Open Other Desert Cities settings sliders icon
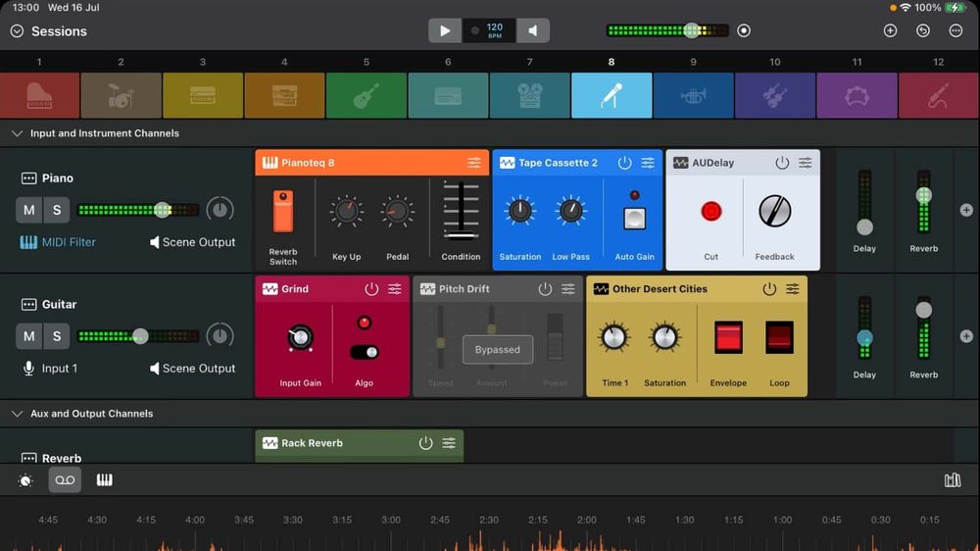This screenshot has width=980, height=551. point(793,289)
